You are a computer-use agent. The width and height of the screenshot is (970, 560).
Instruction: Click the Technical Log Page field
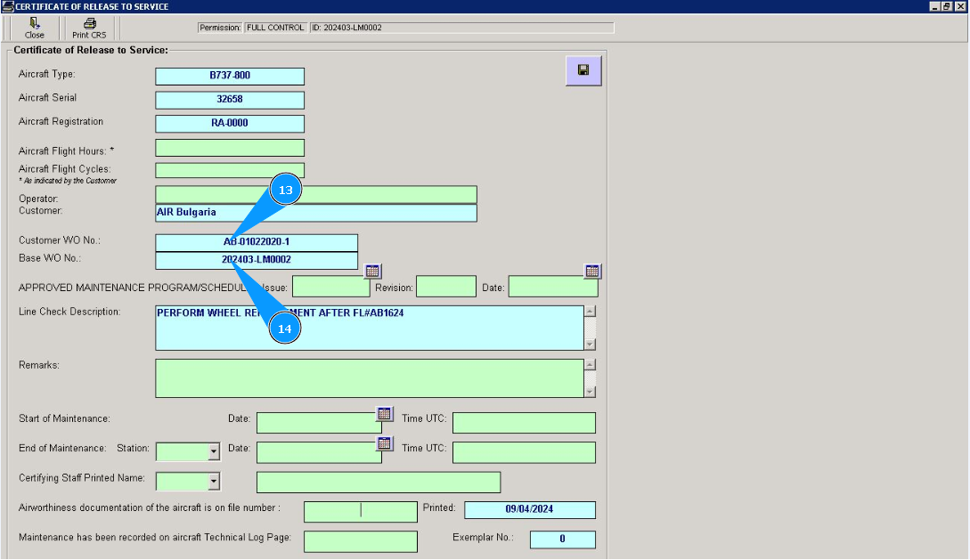[361, 541]
